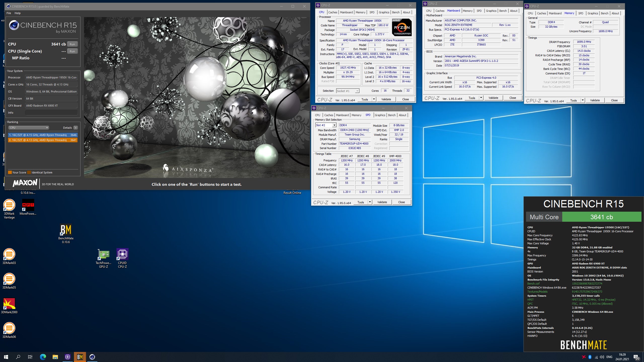This screenshot has width=644, height=362.
Task: Run the CPU Single Core test
Action: (72, 51)
